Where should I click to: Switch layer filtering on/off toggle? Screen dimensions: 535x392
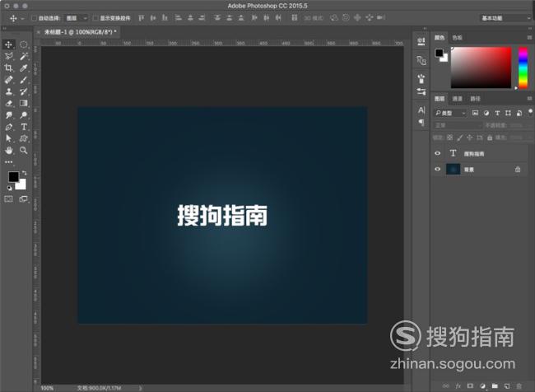[x=530, y=112]
